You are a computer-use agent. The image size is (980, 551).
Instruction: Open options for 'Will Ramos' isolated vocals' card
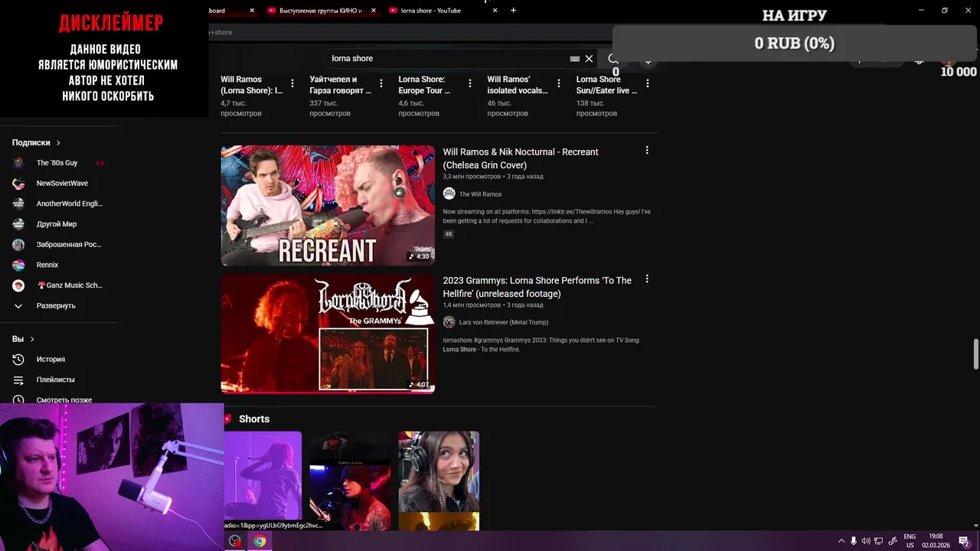pyautogui.click(x=559, y=83)
